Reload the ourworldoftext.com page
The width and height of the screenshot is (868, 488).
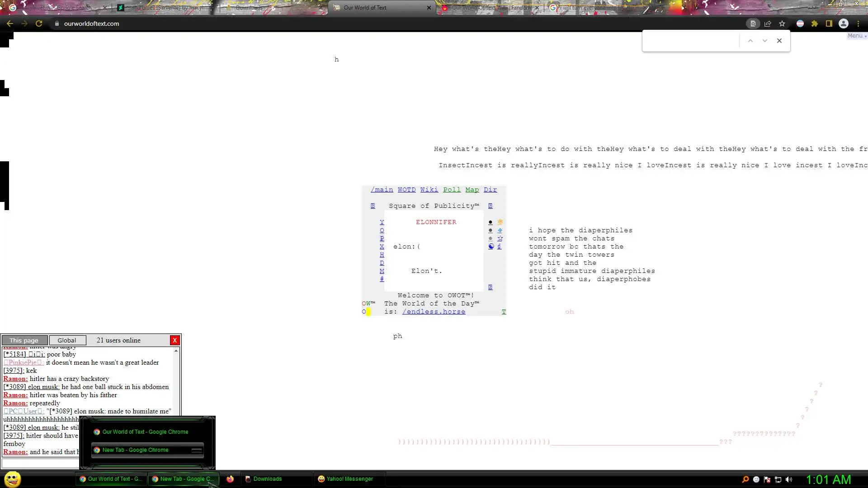(39, 23)
